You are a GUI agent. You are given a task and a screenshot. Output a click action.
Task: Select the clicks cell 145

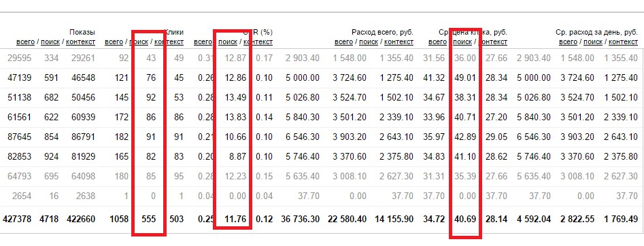122,98
